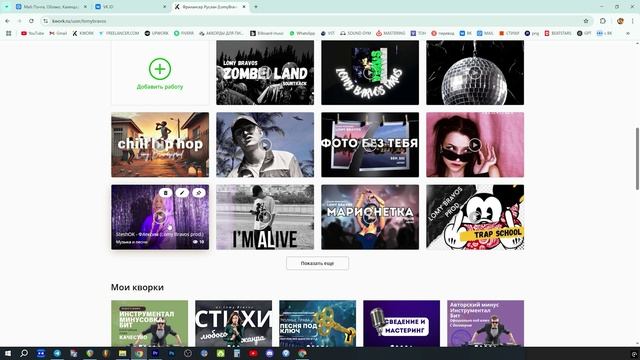This screenshot has width=640, height=360.
Task: Open the UPWORK bookmark
Action: (156, 33)
